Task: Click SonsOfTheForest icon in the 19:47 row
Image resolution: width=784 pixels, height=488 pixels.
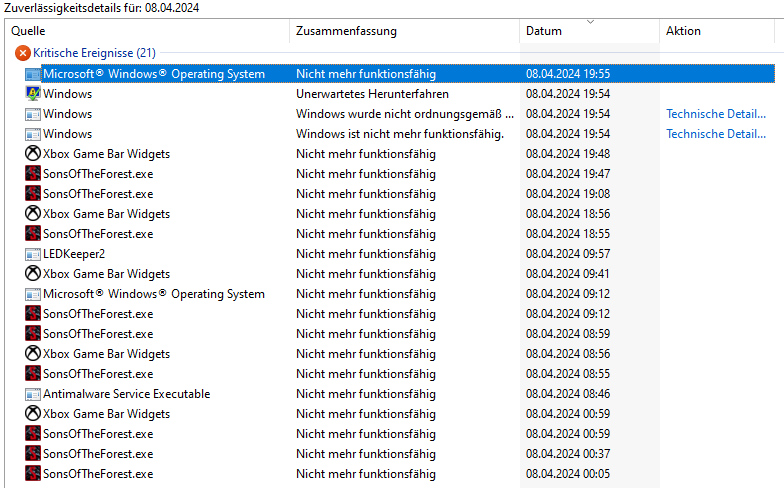Action: tap(33, 174)
